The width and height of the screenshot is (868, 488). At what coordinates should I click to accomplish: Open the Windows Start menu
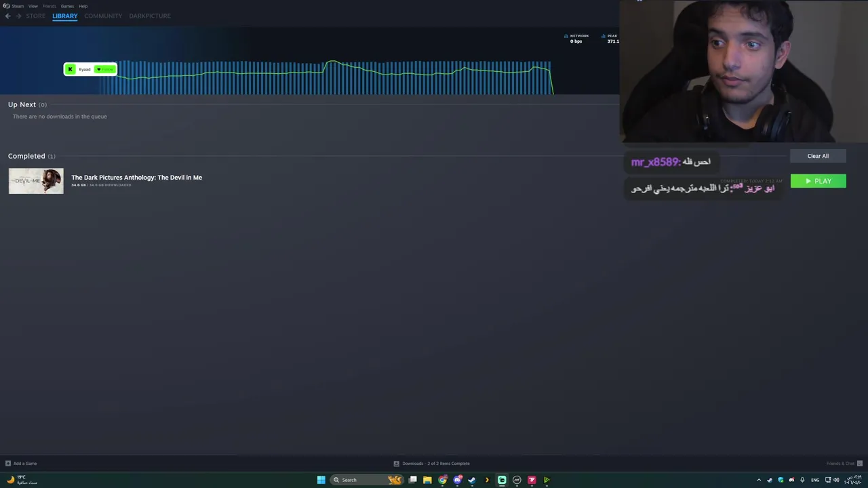321,480
